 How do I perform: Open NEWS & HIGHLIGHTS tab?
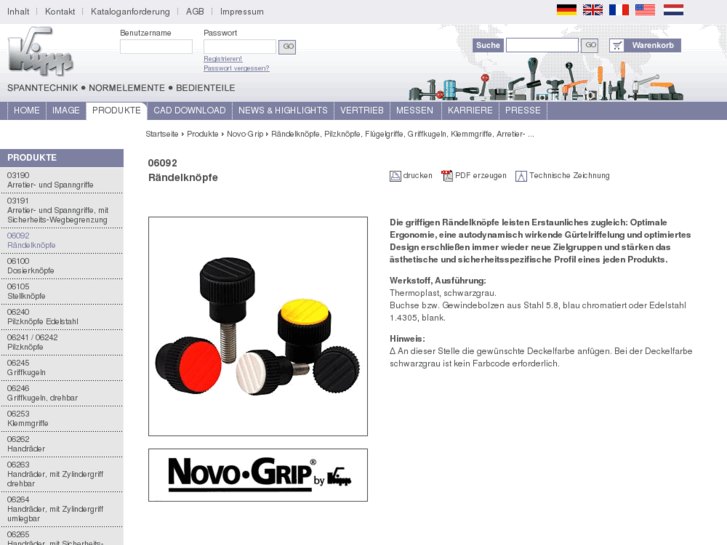click(x=283, y=110)
